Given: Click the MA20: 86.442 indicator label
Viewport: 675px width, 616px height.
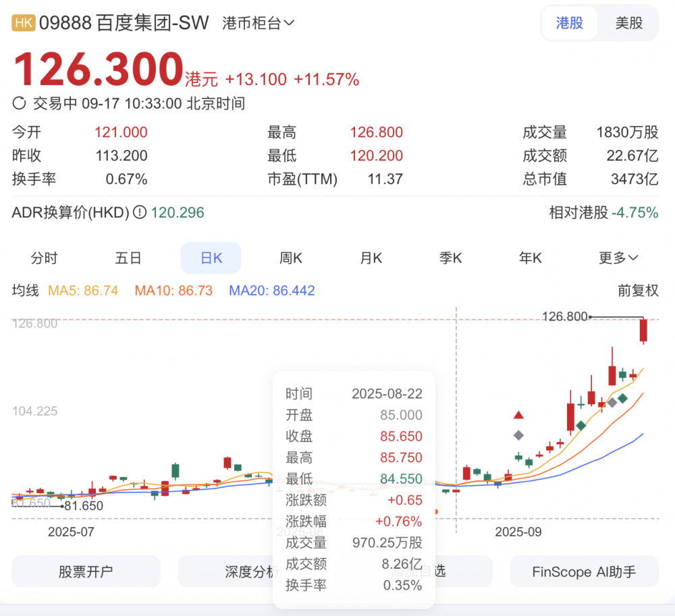Looking at the screenshot, I should (271, 290).
